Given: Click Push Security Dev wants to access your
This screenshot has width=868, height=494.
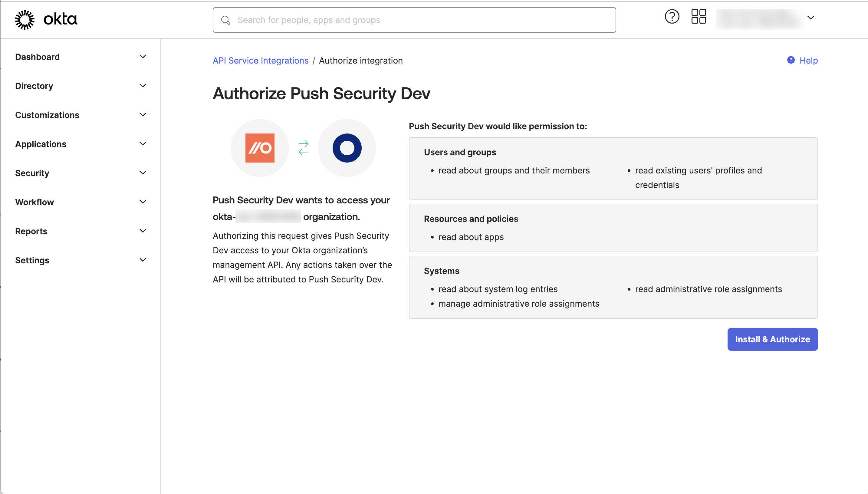Looking at the screenshot, I should tap(301, 200).
